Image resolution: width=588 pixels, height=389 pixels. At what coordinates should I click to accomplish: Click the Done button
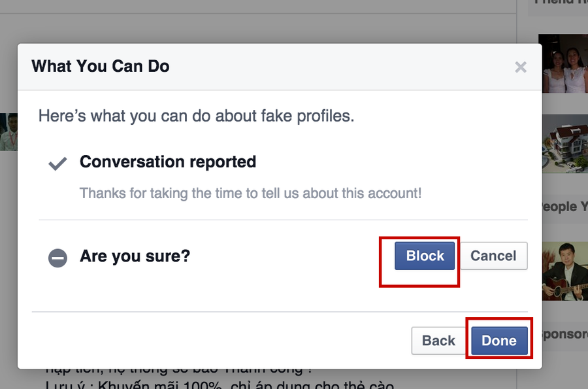coord(499,341)
